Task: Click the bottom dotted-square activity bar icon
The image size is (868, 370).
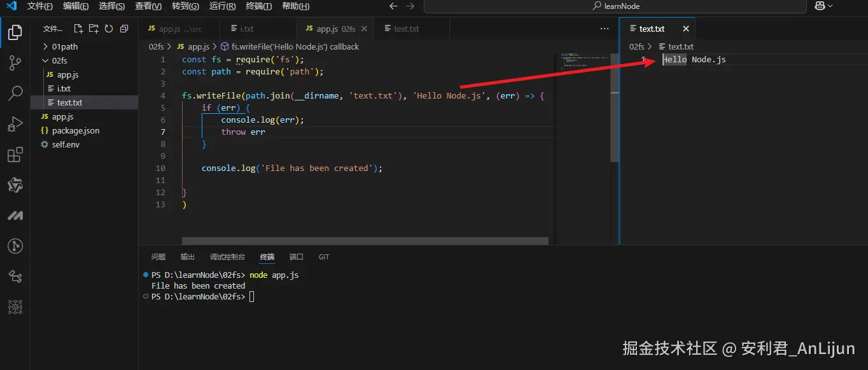Action: 15,307
